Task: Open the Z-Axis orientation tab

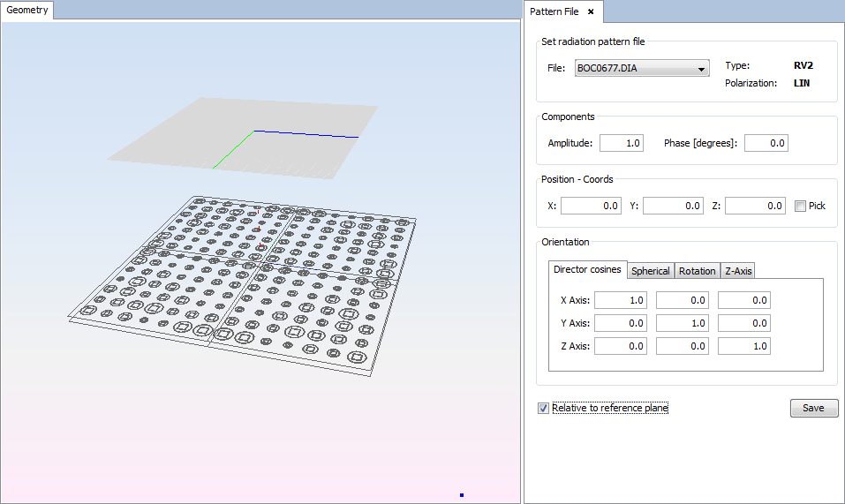Action: click(738, 271)
